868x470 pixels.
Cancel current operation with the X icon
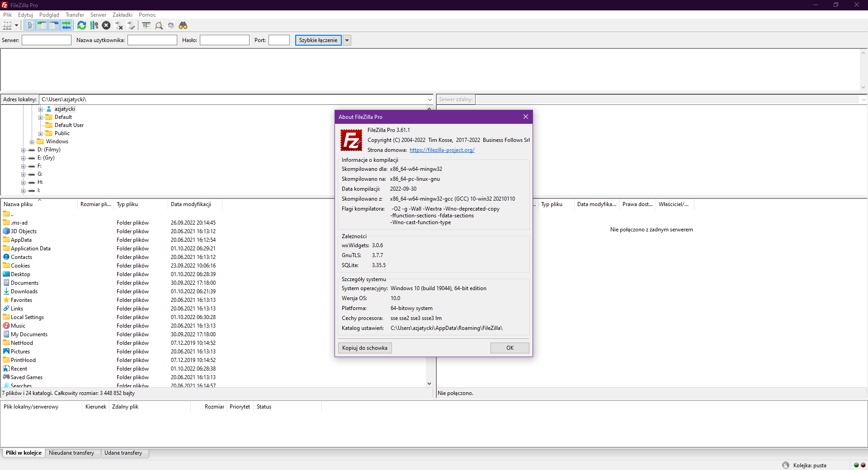tap(106, 25)
